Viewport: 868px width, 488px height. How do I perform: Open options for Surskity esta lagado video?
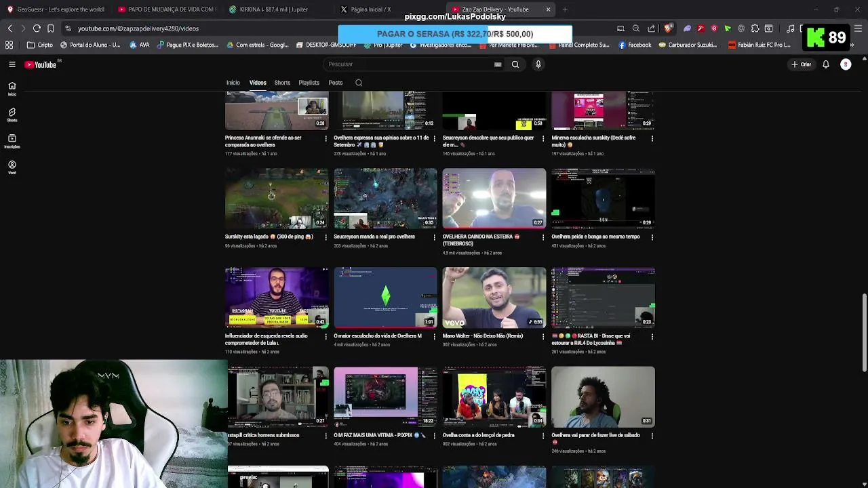(x=325, y=237)
